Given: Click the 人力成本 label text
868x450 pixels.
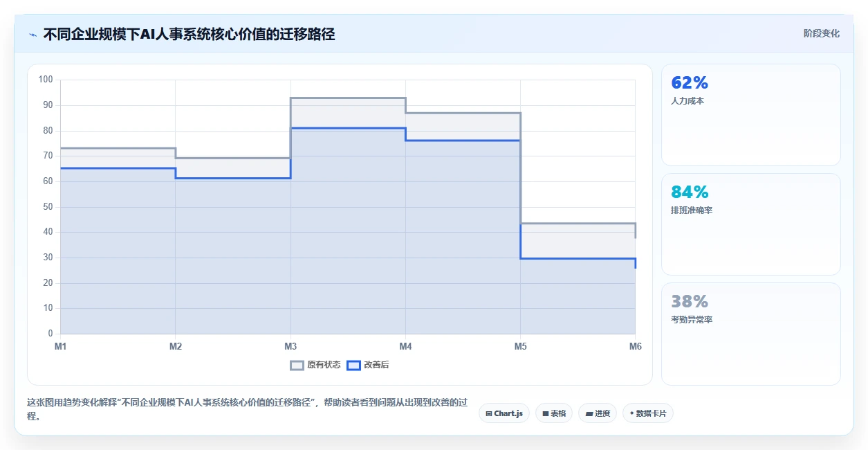Looking at the screenshot, I should pyautogui.click(x=687, y=101).
